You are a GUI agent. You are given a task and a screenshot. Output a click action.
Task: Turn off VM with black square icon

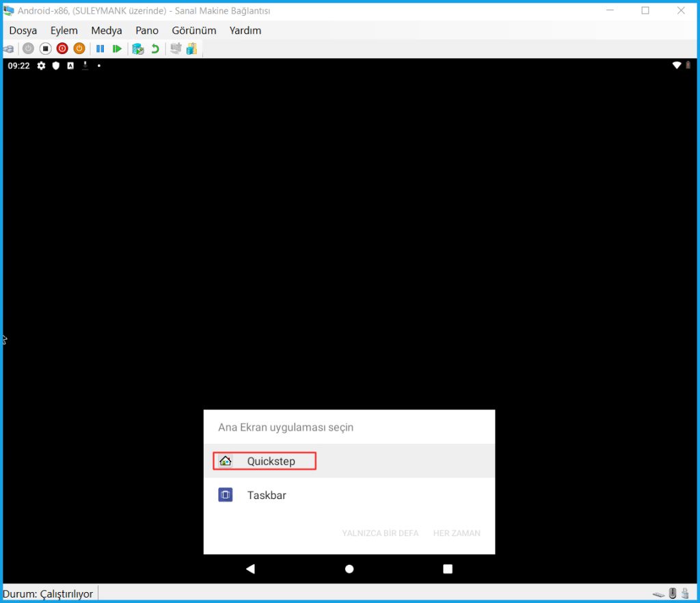pos(45,49)
